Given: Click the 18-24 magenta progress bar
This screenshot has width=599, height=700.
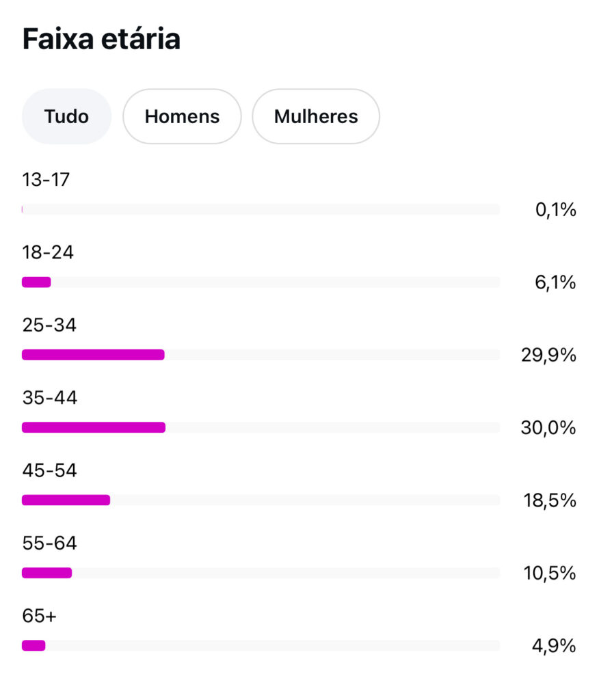Looking at the screenshot, I should 37,282.
